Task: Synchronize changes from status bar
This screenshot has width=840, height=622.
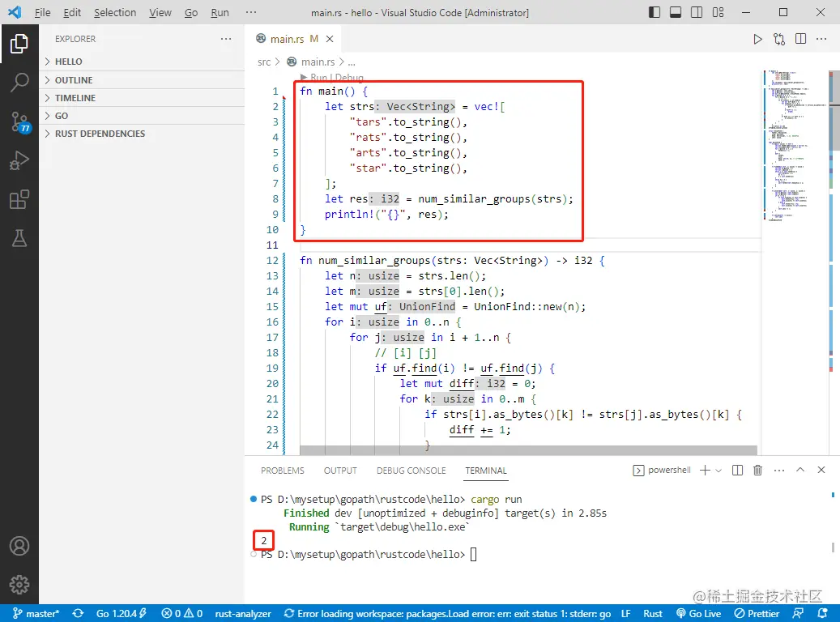Action: tap(79, 613)
